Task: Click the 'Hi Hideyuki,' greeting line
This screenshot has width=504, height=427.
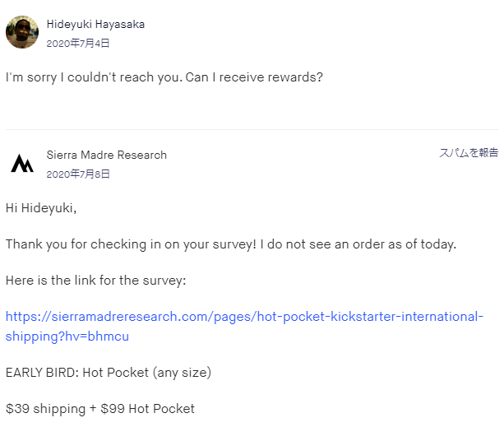Action: 41,208
